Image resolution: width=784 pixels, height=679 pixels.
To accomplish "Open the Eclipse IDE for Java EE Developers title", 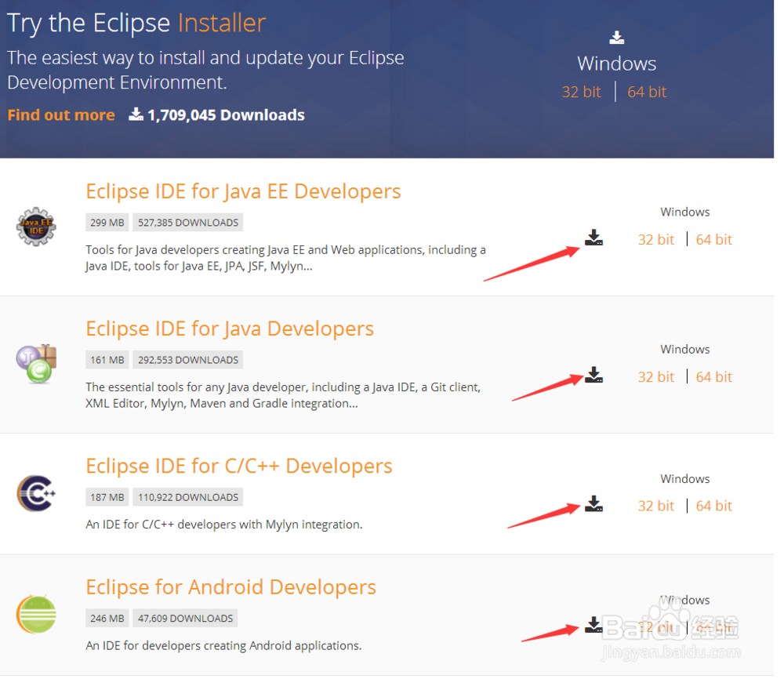I will point(243,191).
